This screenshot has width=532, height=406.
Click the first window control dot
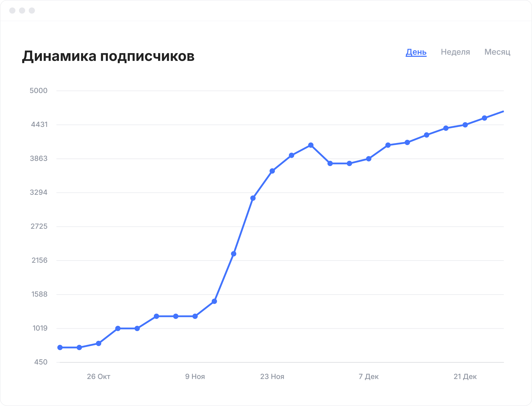click(12, 11)
